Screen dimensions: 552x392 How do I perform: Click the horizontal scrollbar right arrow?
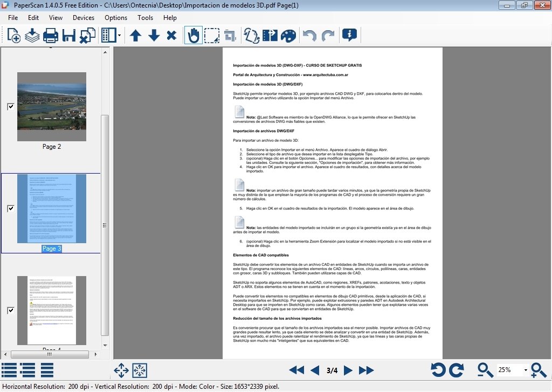(x=96, y=354)
